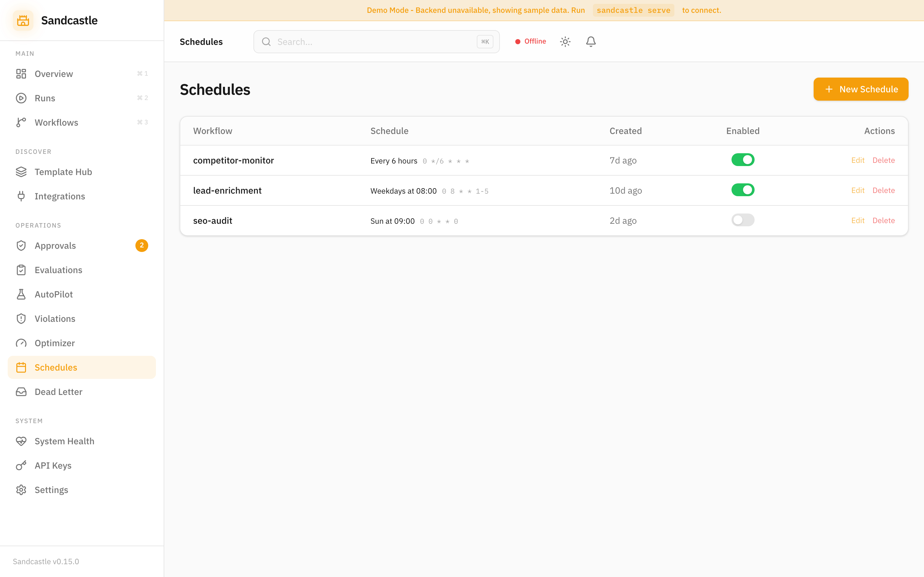Toggle light/dark theme sun icon
The height and width of the screenshot is (577, 924).
[565, 42]
